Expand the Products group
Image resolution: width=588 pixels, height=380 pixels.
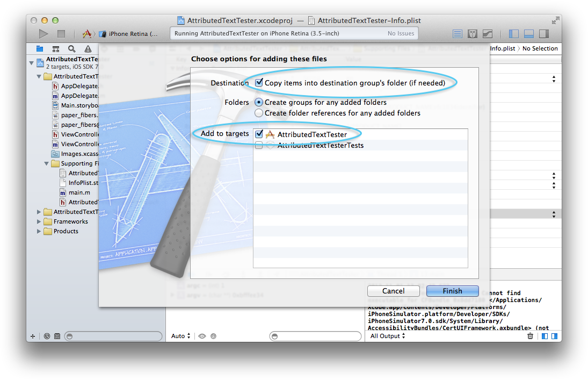[39, 231]
